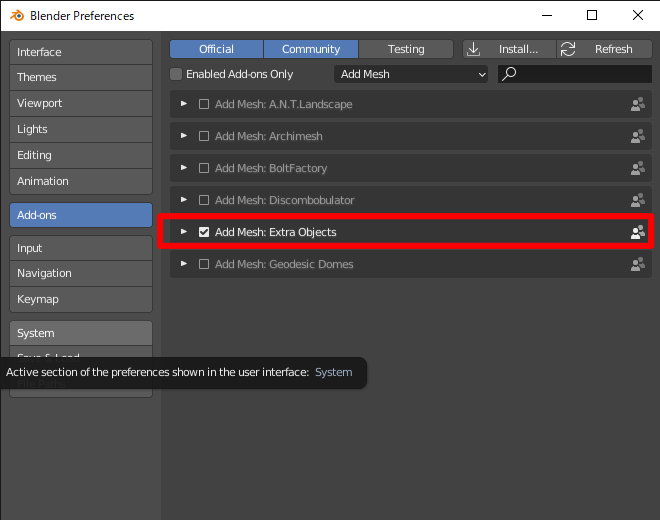Image resolution: width=660 pixels, height=520 pixels.
Task: Expand the Discombobulator add-on details
Action: pos(184,200)
